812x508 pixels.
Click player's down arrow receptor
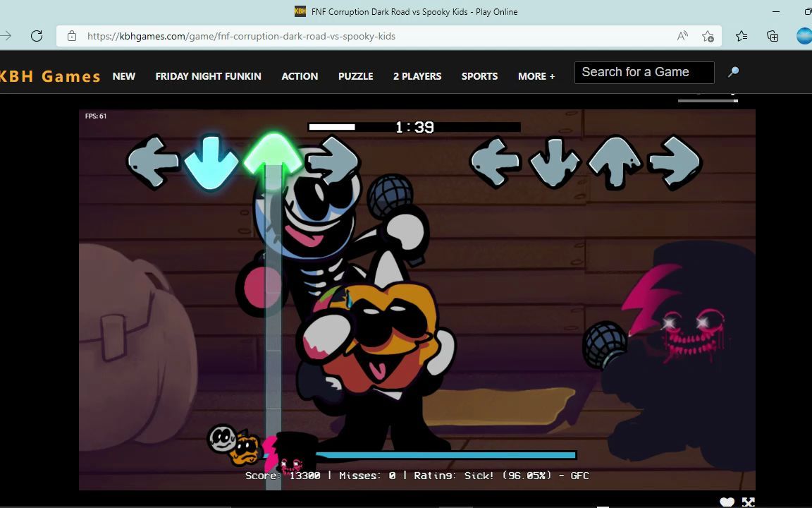[x=555, y=162]
